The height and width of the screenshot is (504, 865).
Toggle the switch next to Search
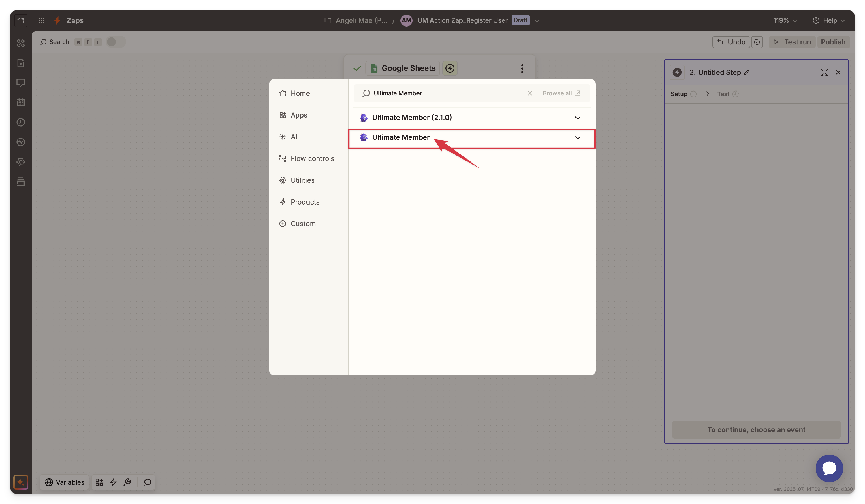pos(116,42)
